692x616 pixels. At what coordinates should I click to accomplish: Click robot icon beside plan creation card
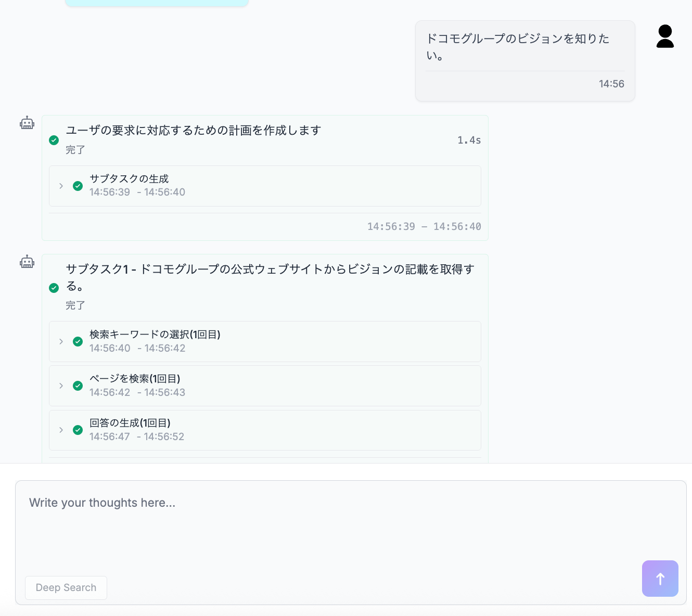pyautogui.click(x=27, y=123)
